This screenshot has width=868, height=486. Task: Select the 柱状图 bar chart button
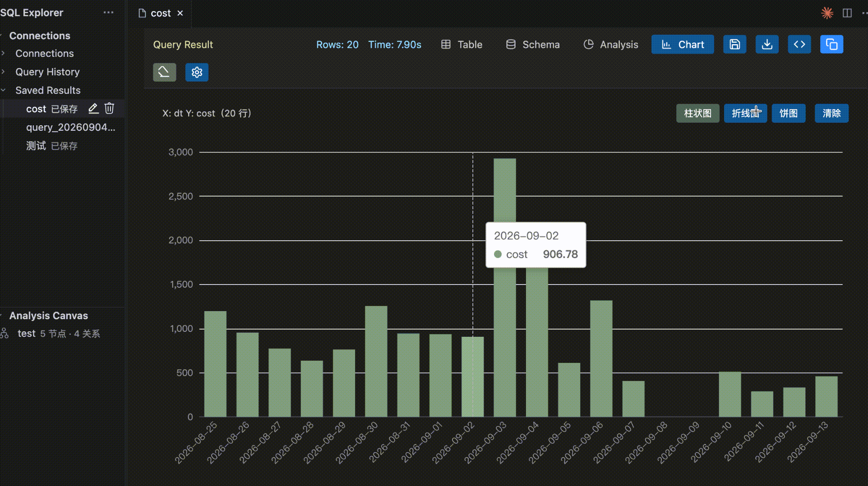click(697, 113)
